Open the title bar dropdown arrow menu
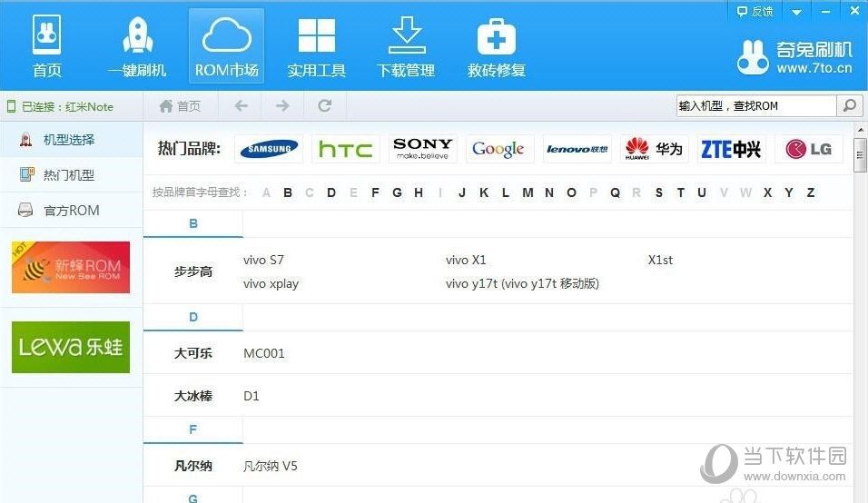 (x=796, y=12)
